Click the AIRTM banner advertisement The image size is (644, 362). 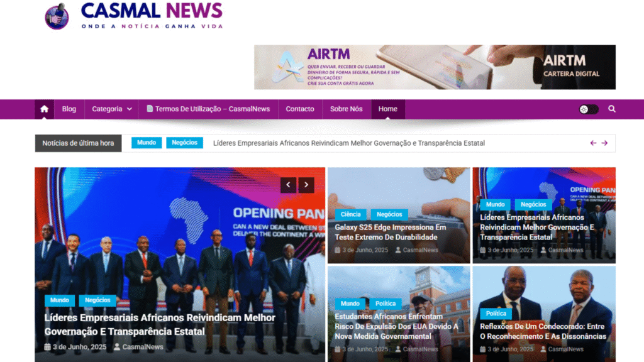[x=435, y=67]
